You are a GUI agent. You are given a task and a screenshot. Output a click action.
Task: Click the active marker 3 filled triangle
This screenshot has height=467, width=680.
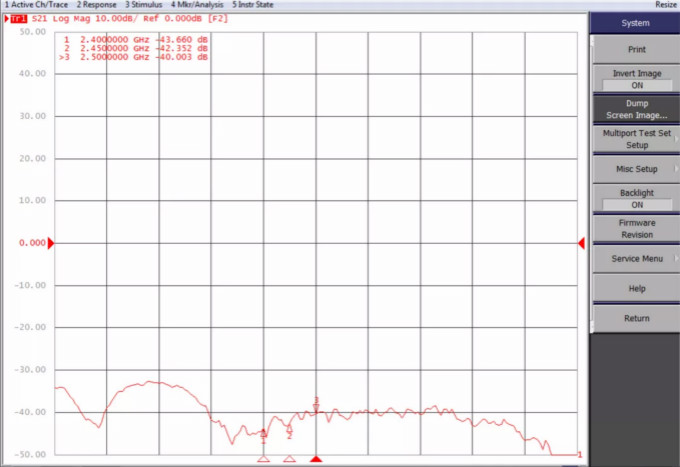click(x=316, y=459)
